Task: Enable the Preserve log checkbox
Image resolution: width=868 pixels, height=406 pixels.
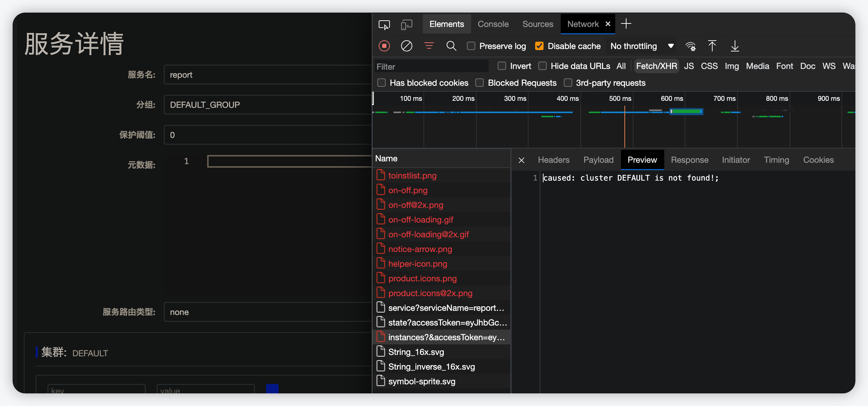Action: (471, 46)
